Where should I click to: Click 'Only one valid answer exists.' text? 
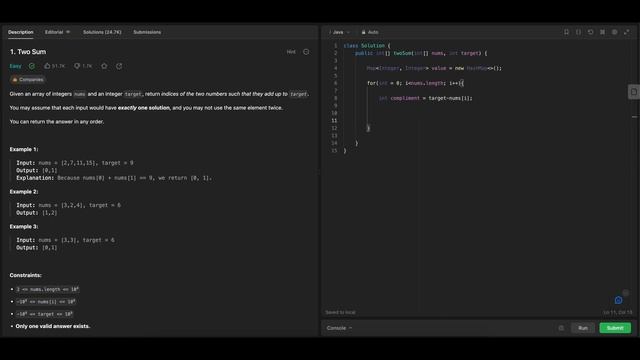tap(53, 326)
